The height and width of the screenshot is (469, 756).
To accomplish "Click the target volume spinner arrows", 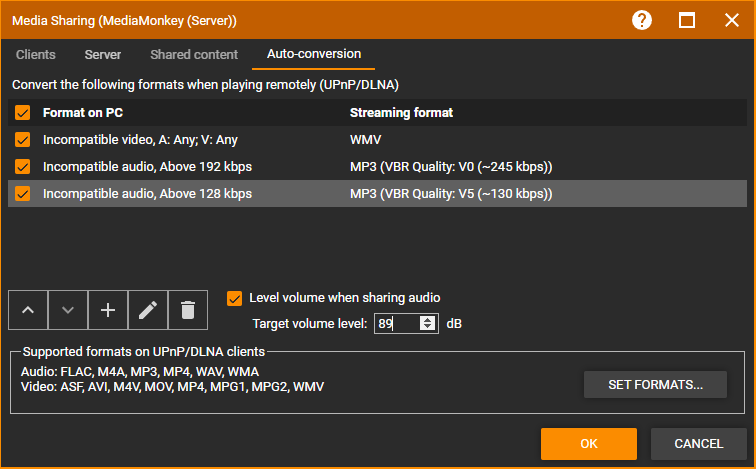I will tap(427, 323).
